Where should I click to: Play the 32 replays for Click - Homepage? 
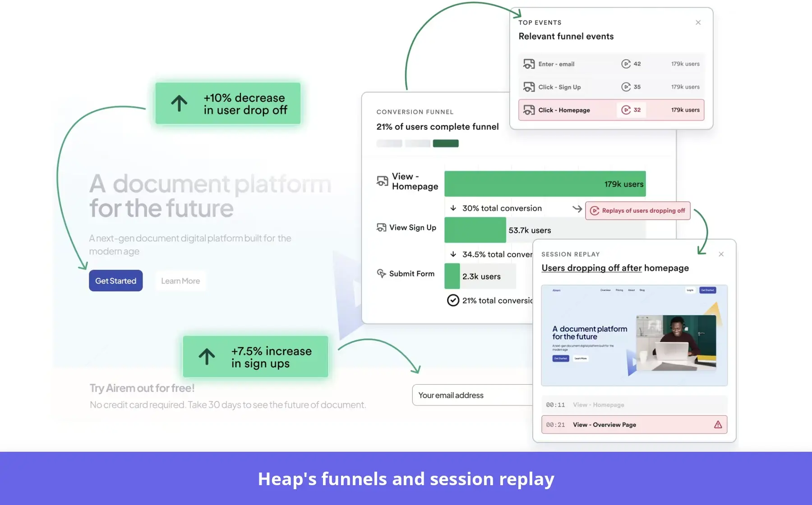click(x=631, y=110)
